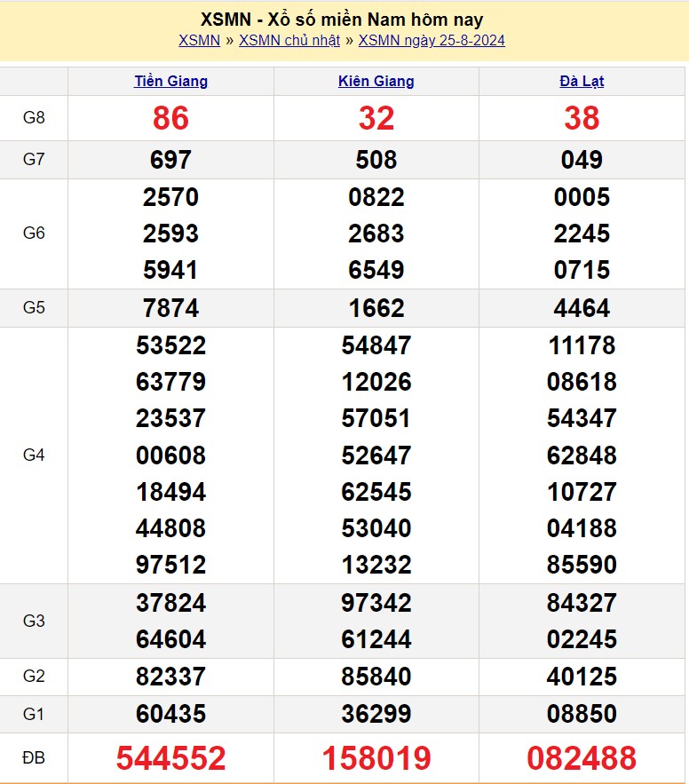The height and width of the screenshot is (784, 689).
Task: Click the red G8 number 86
Action: (x=170, y=117)
